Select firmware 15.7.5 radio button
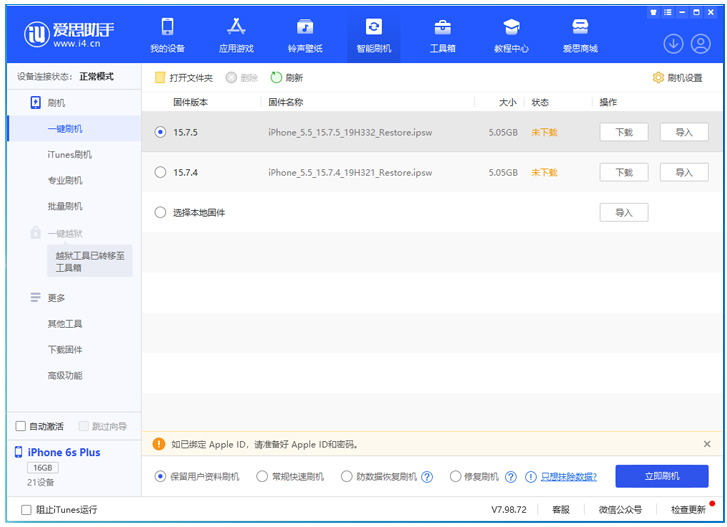This screenshot has width=727, height=527. (x=160, y=132)
